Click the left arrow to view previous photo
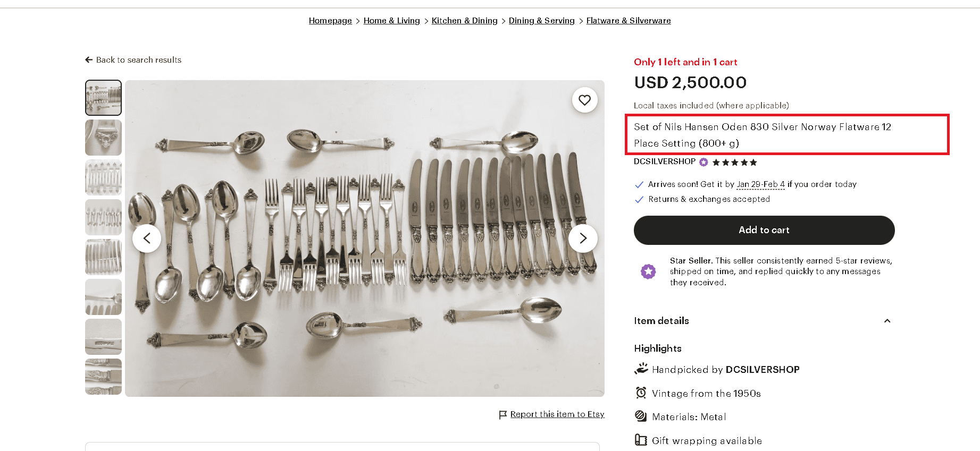980x451 pixels. [x=147, y=239]
